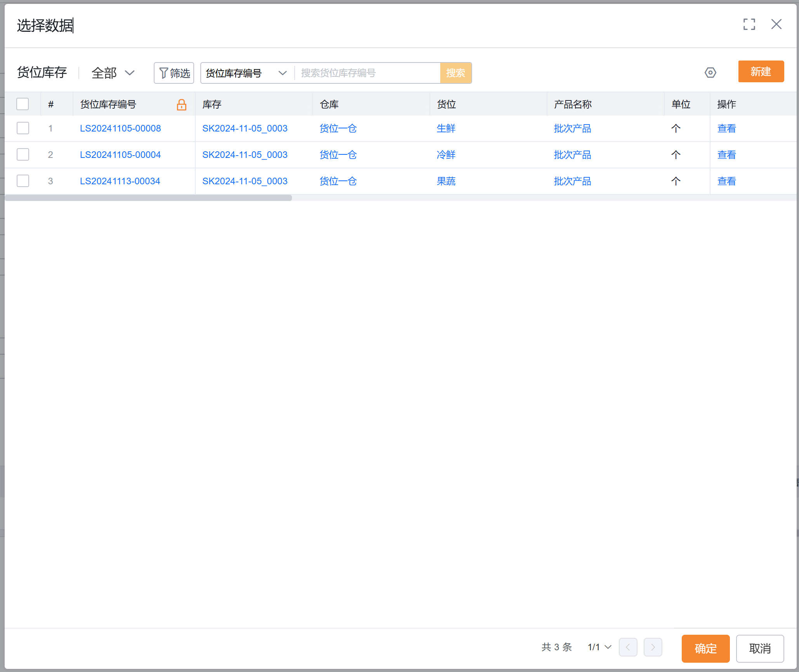Click 货位一仓 in the 生鲜 row
799x672 pixels.
pyautogui.click(x=338, y=128)
